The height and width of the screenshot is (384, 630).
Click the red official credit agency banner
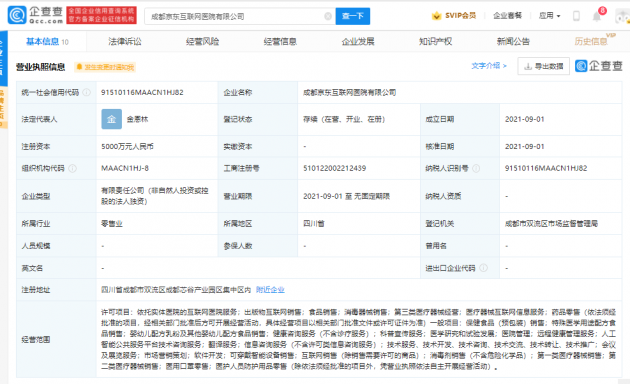(x=101, y=15)
